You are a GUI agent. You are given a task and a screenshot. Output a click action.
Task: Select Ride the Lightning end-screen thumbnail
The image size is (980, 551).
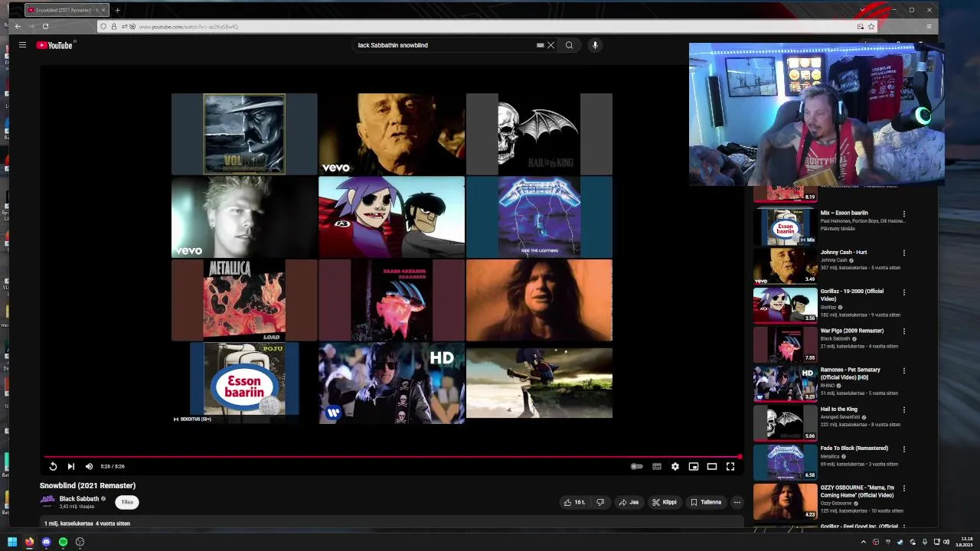539,217
